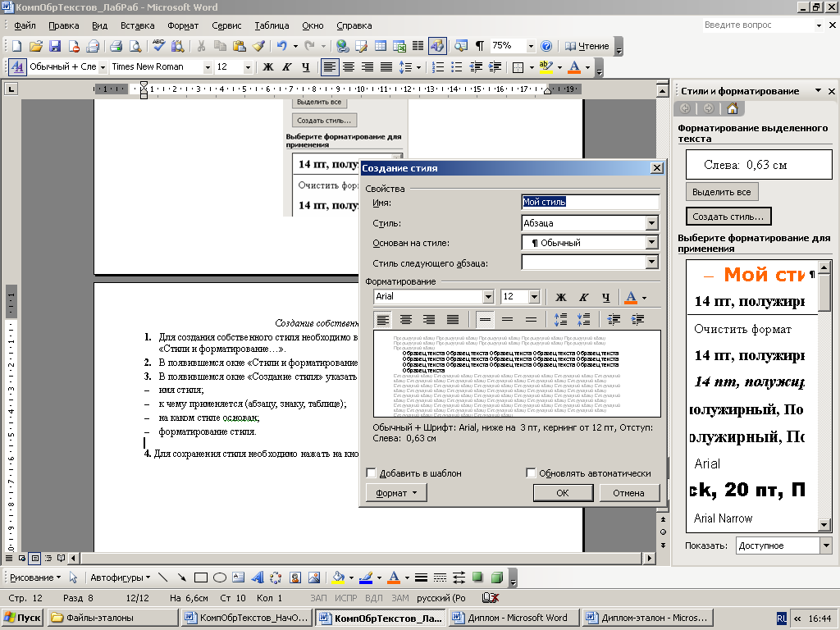Click the 3D style icon in Drawing toolbar
840x630 pixels.
click(497, 577)
